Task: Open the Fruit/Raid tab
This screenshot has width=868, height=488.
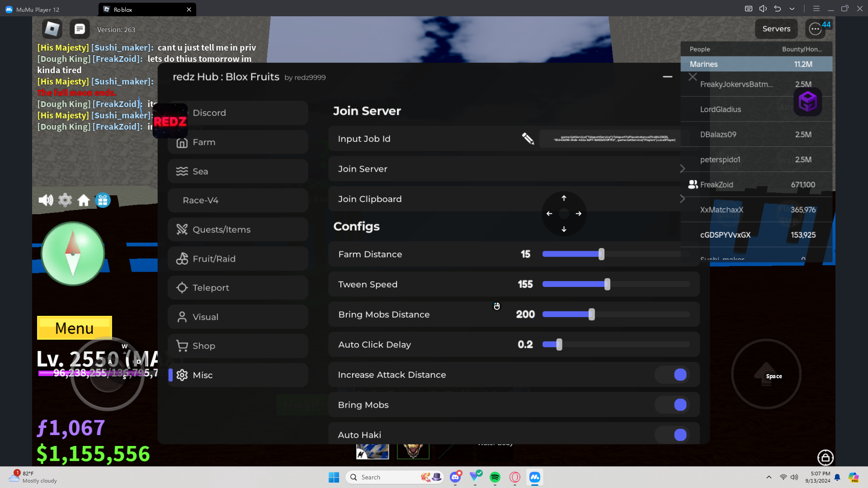Action: tap(238, 259)
